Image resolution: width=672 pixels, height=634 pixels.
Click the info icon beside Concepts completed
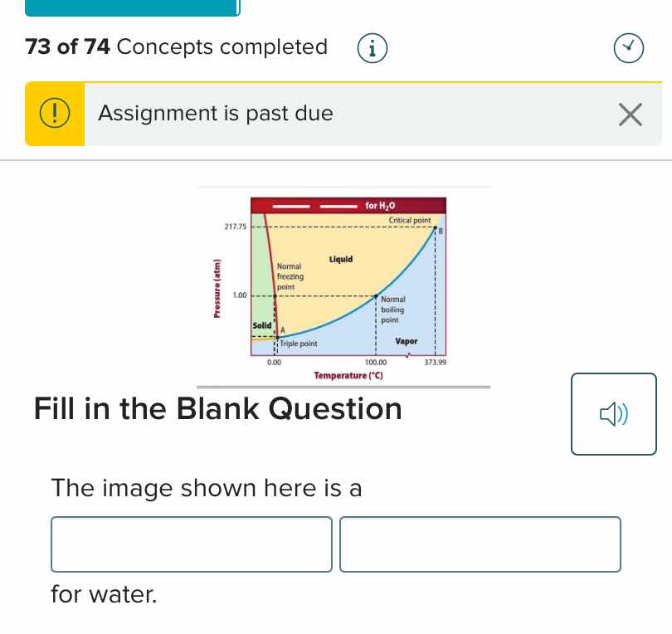(373, 47)
